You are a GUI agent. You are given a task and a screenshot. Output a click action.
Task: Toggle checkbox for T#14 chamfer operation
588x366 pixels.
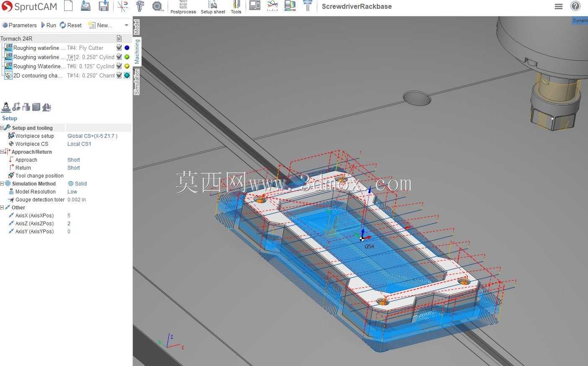coord(119,75)
